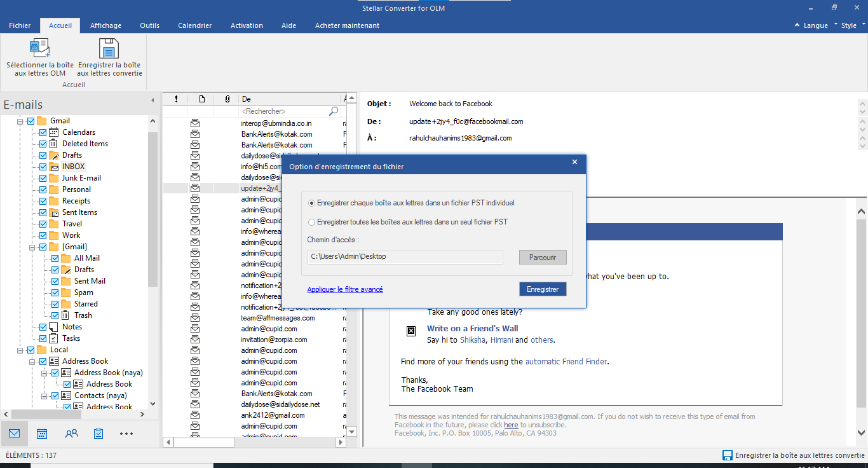
Task: Collapse the [Gmail] subtree
Action: (x=31, y=246)
